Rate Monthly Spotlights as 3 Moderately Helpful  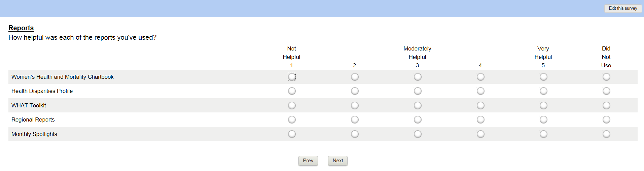click(x=418, y=134)
